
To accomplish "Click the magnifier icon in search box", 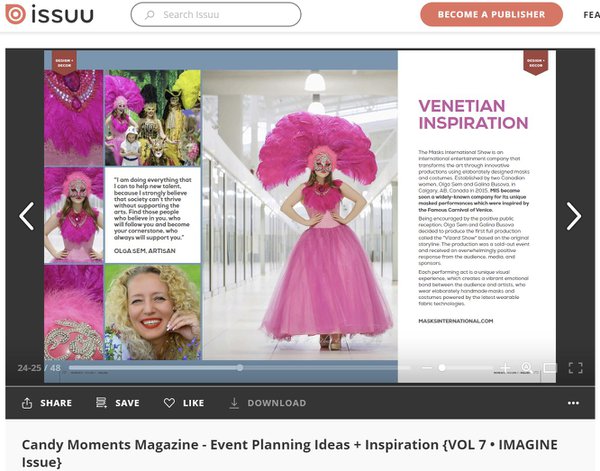I will (150, 15).
